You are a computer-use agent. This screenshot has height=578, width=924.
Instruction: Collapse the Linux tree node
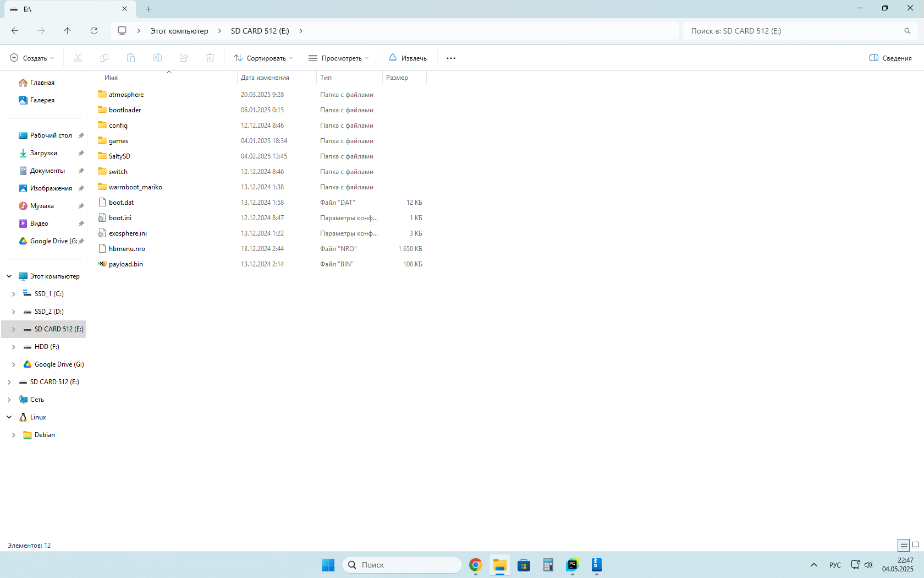[x=9, y=417]
